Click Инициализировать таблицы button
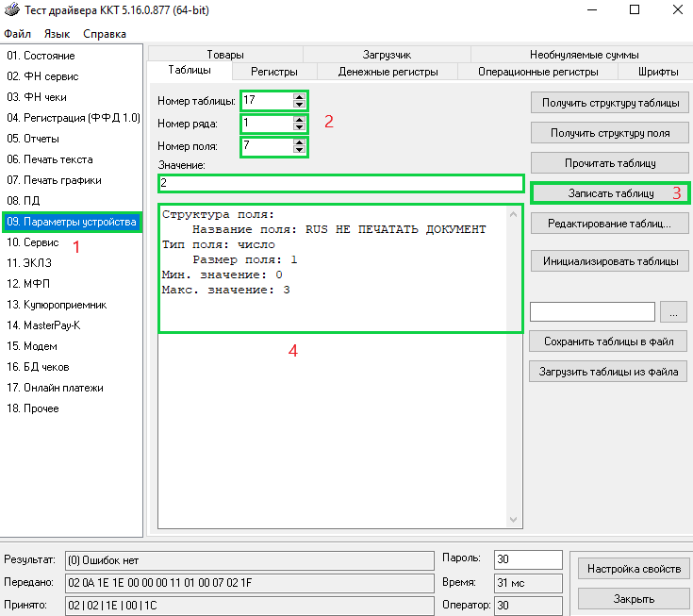This screenshot has height=616, width=693. (x=610, y=261)
